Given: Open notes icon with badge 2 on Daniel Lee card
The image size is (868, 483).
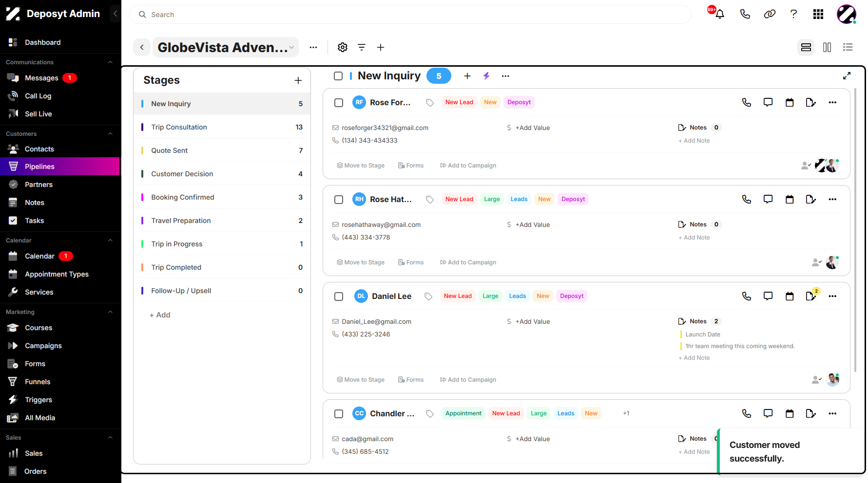Looking at the screenshot, I should [811, 296].
